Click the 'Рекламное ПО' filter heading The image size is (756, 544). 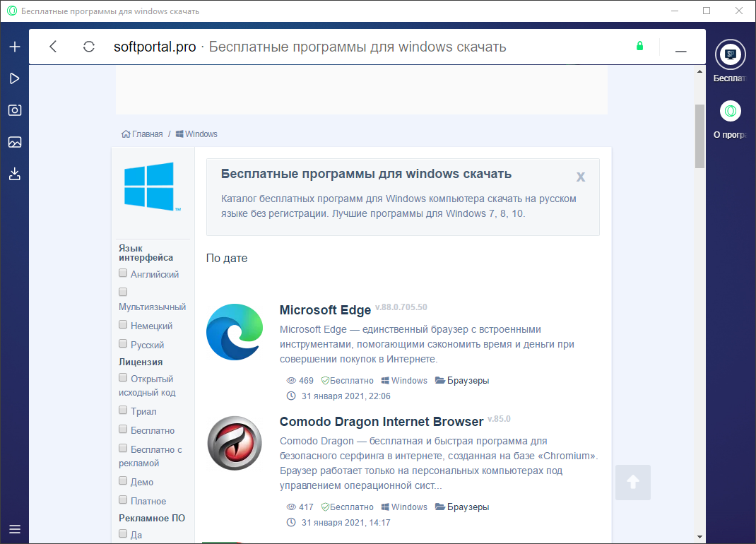coord(152,518)
